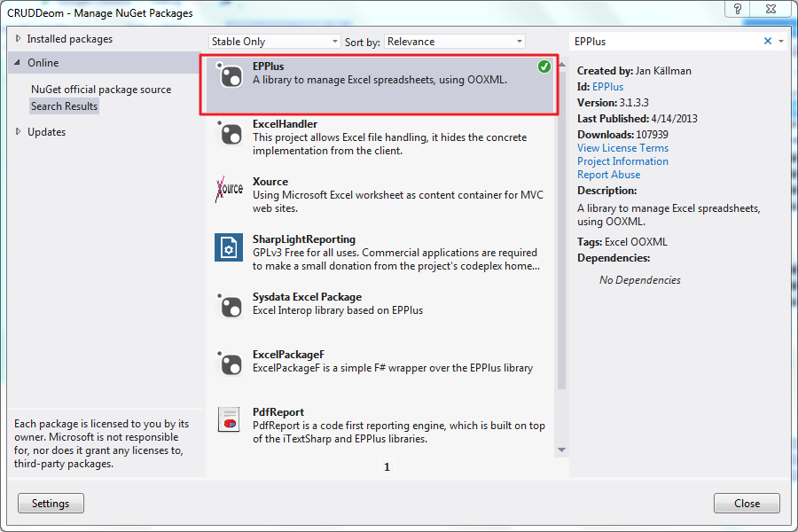Click the Settings button

tap(51, 504)
